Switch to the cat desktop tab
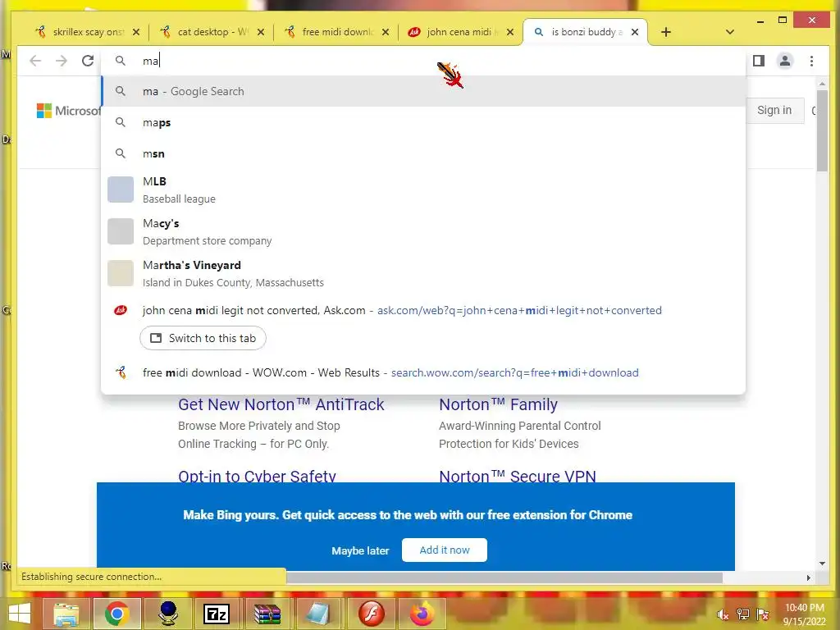840x630 pixels. pos(212,32)
